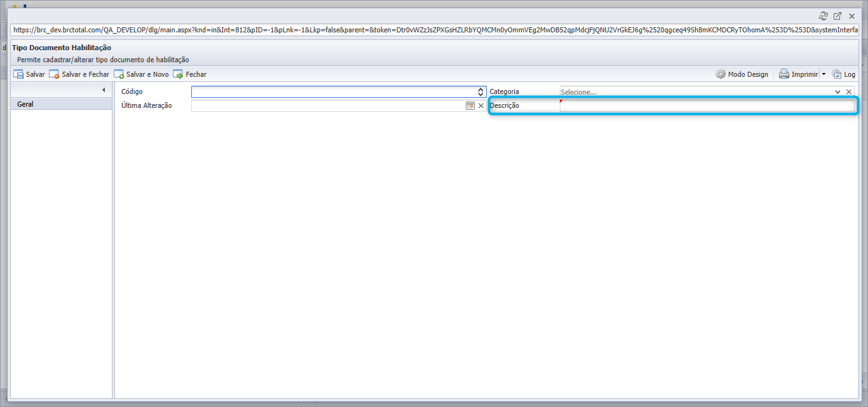This screenshot has height=407, width=868.
Task: Expand the Categoria dropdown arrow
Action: coord(838,92)
